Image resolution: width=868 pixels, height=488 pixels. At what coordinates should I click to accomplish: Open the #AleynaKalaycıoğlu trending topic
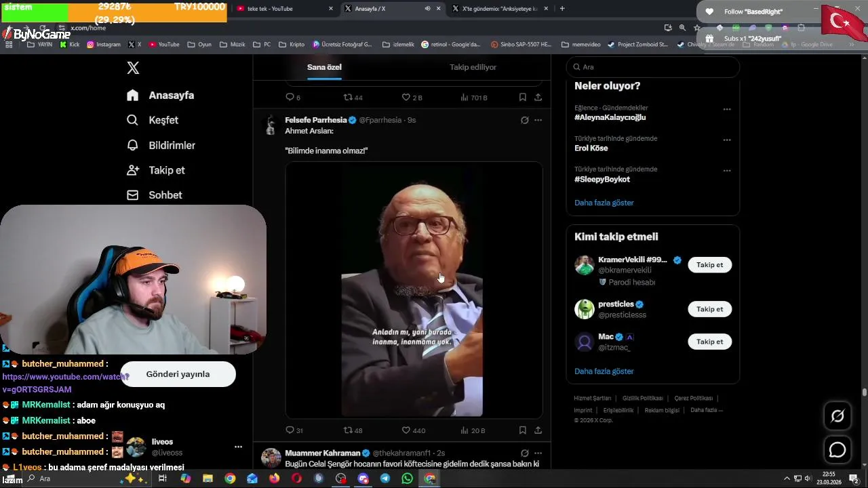click(610, 117)
